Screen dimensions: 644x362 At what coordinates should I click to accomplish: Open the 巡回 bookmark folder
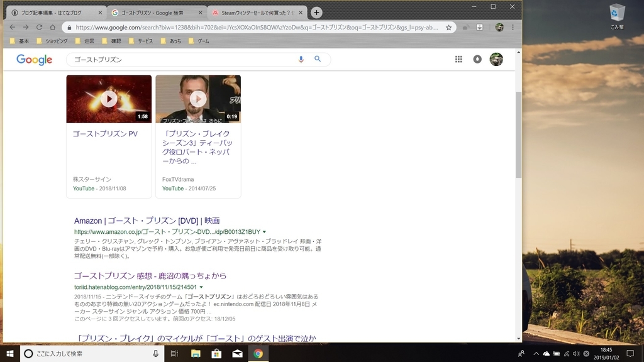pyautogui.click(x=85, y=41)
